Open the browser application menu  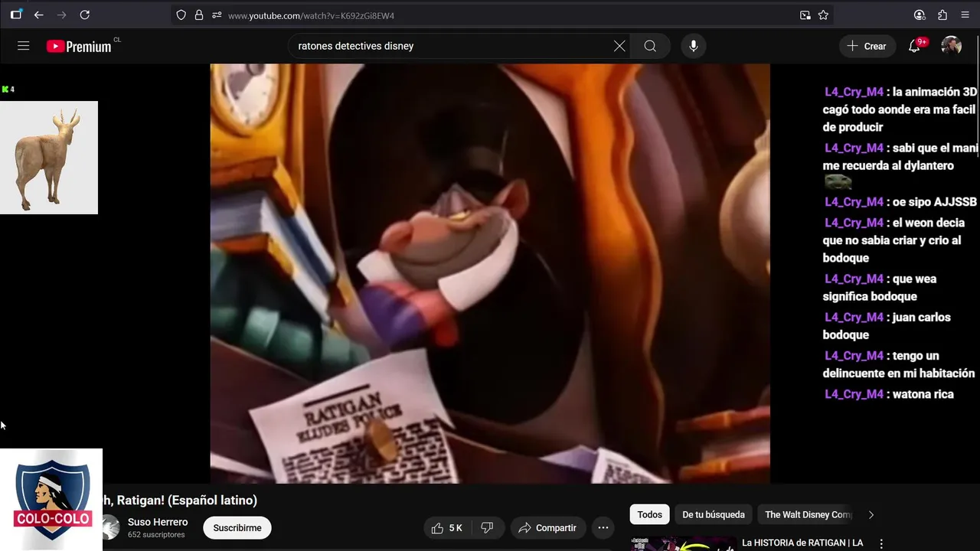click(965, 15)
